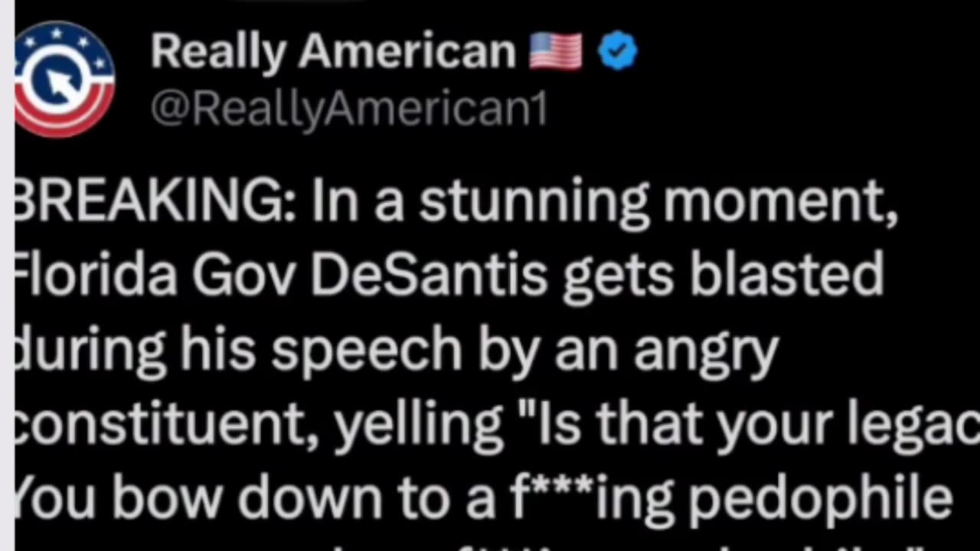Click the words "Florida Gov"

153,275
